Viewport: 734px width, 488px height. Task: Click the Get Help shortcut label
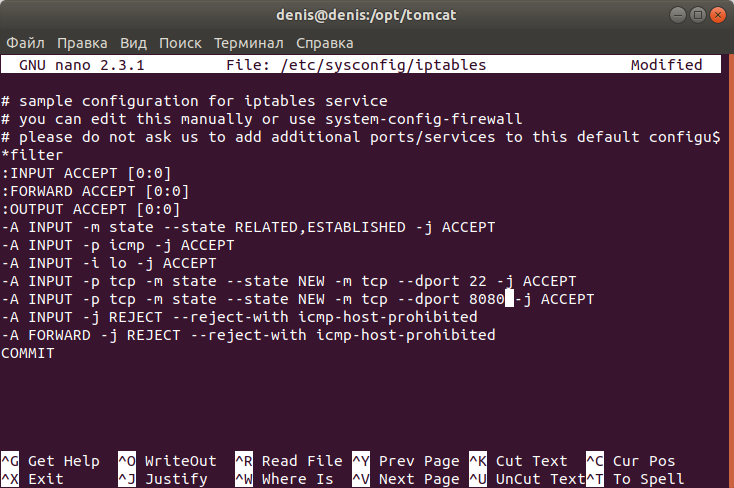(x=63, y=461)
